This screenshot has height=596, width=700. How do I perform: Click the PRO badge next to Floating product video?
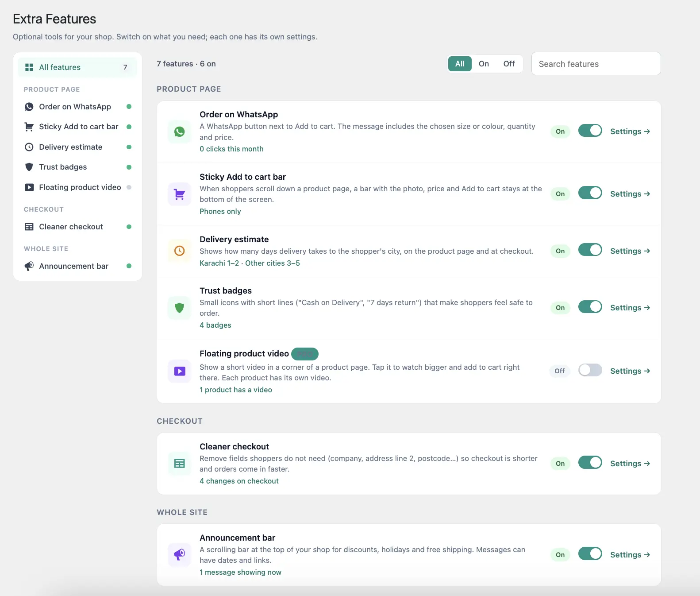coord(305,354)
